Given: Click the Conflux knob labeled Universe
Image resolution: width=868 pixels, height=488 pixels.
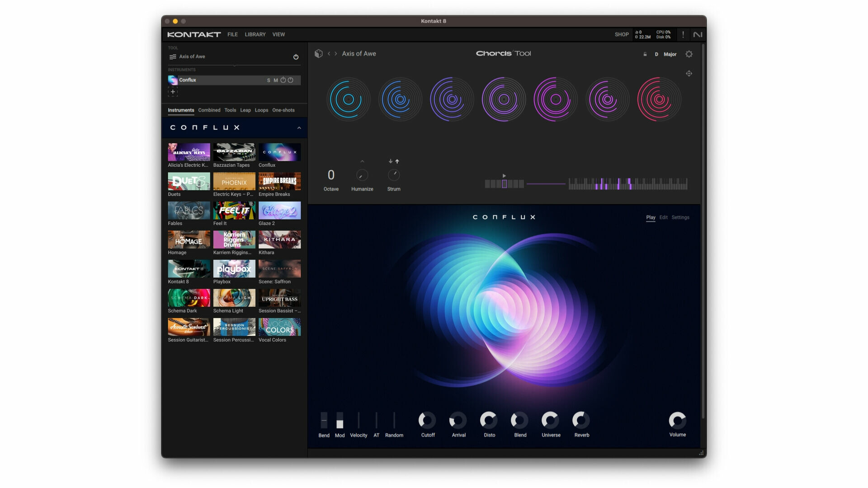Looking at the screenshot, I should (x=550, y=420).
